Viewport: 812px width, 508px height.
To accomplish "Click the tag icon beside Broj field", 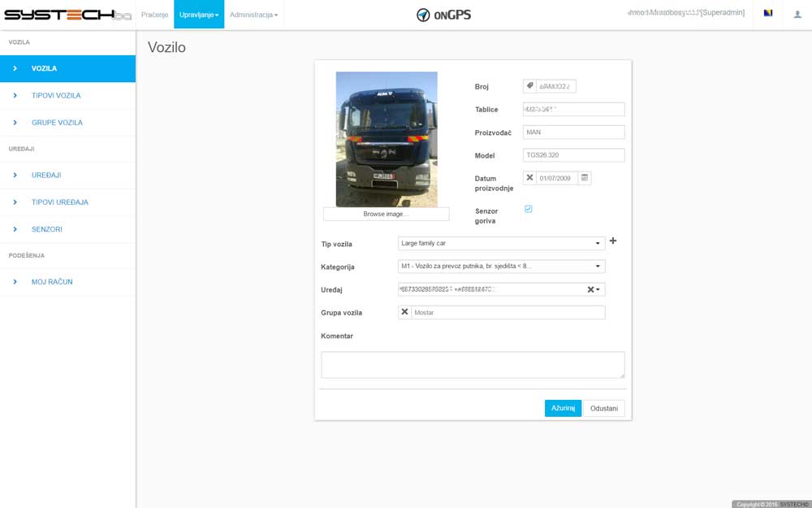I will tap(529, 86).
